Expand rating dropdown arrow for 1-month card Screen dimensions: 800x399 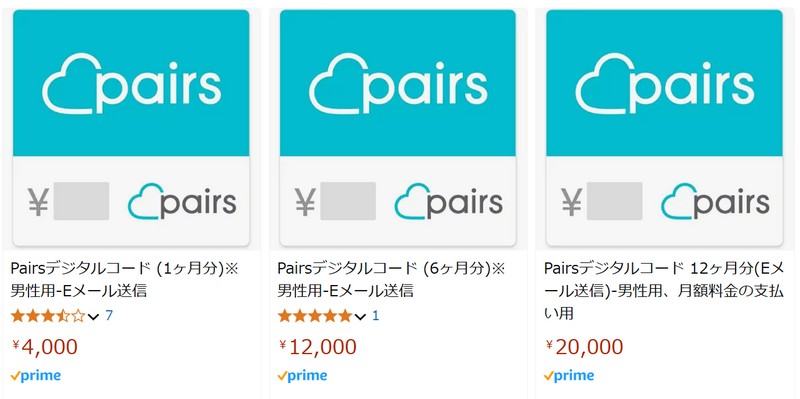click(93, 317)
